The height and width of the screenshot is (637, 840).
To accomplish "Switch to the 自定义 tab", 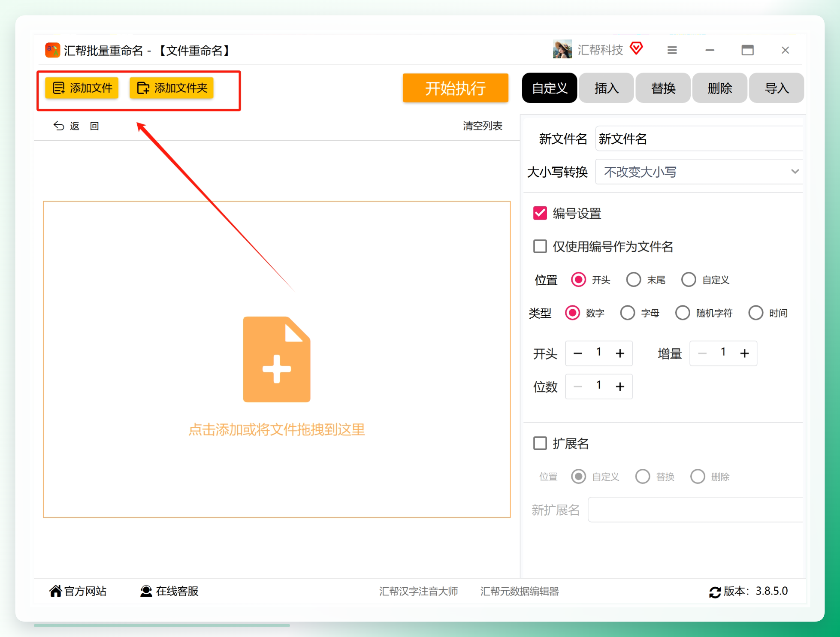I will [550, 88].
